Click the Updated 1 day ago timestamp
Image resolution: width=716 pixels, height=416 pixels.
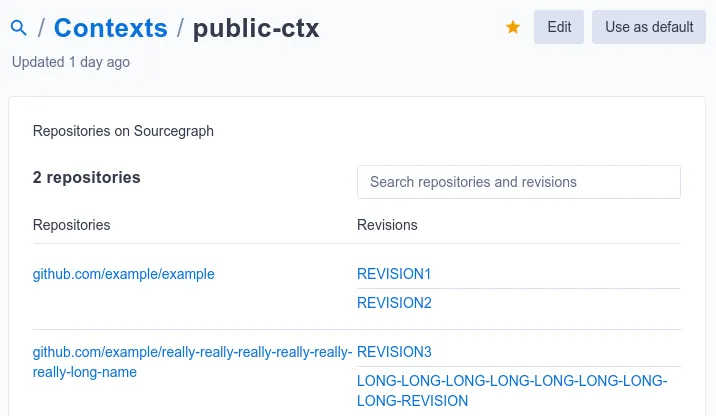[71, 62]
